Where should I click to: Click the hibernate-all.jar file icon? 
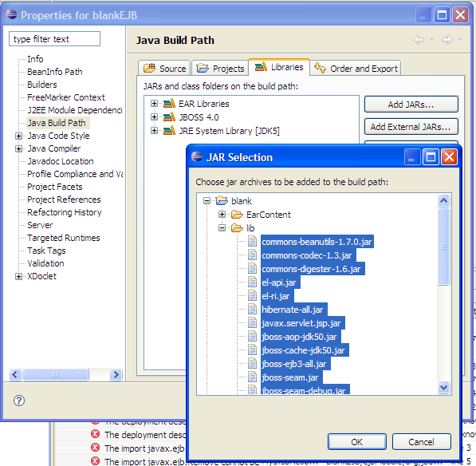click(x=252, y=310)
